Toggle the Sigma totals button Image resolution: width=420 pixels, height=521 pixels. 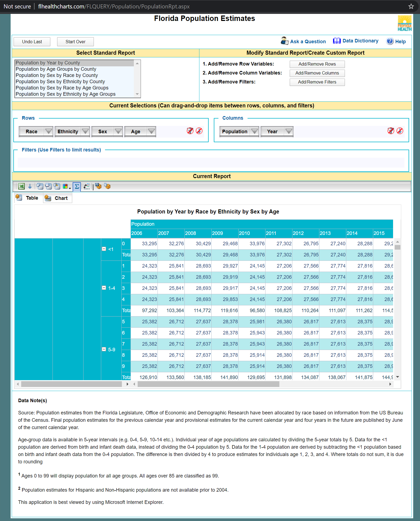(77, 186)
